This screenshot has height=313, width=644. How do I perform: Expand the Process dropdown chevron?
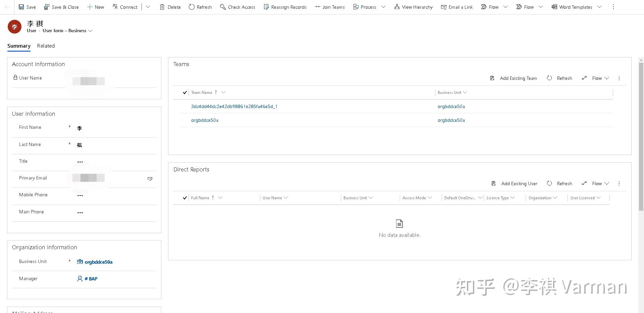pyautogui.click(x=383, y=7)
